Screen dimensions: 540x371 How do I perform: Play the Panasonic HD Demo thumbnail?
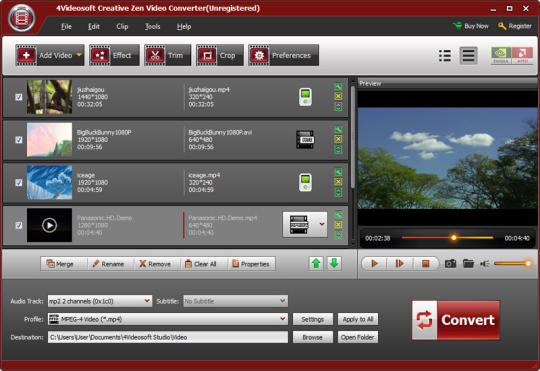pos(50,225)
